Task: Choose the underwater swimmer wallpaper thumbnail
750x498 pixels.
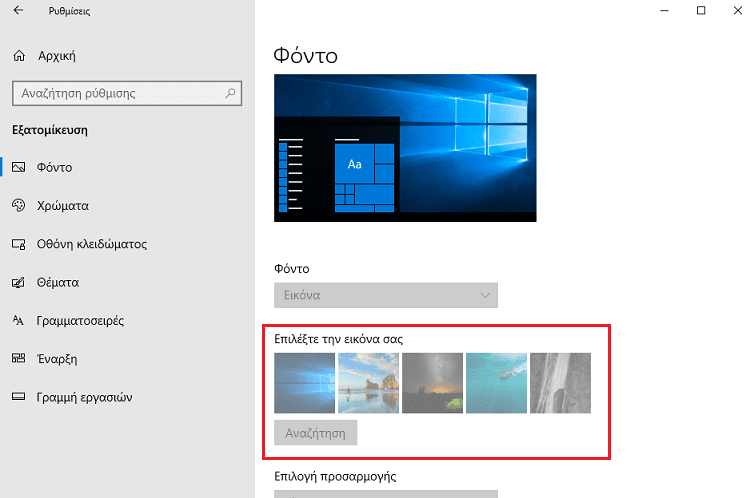Action: coord(496,383)
